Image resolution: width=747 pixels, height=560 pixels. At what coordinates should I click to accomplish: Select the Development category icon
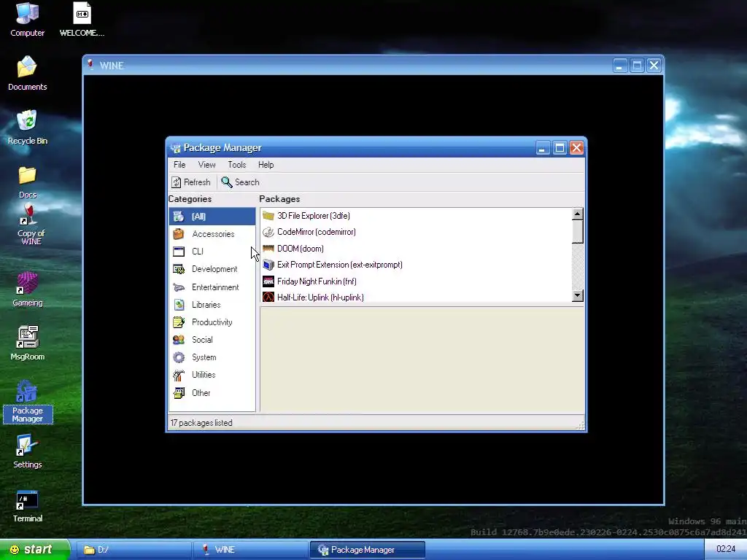pyautogui.click(x=179, y=269)
